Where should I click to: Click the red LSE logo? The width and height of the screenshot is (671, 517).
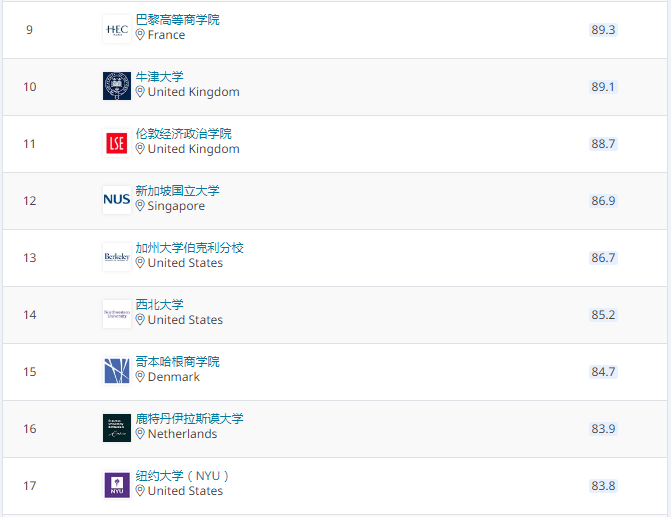coord(117,143)
